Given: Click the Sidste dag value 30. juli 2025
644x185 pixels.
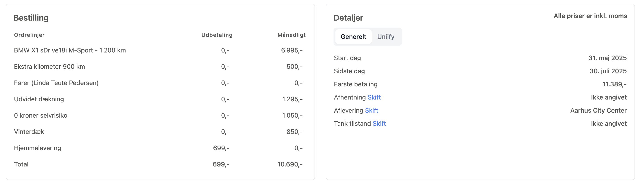Looking at the screenshot, I should pyautogui.click(x=608, y=71).
